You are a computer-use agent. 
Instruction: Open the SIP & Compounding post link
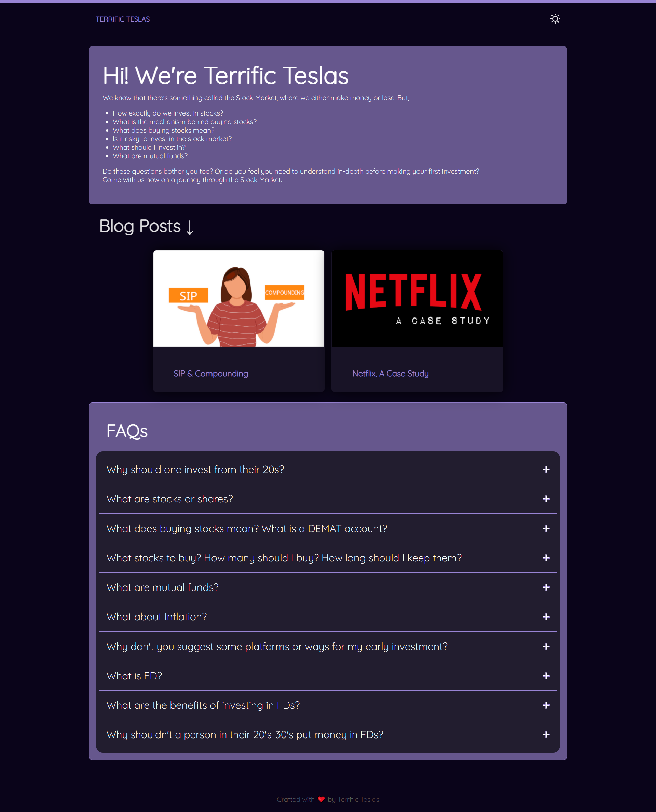tap(210, 374)
